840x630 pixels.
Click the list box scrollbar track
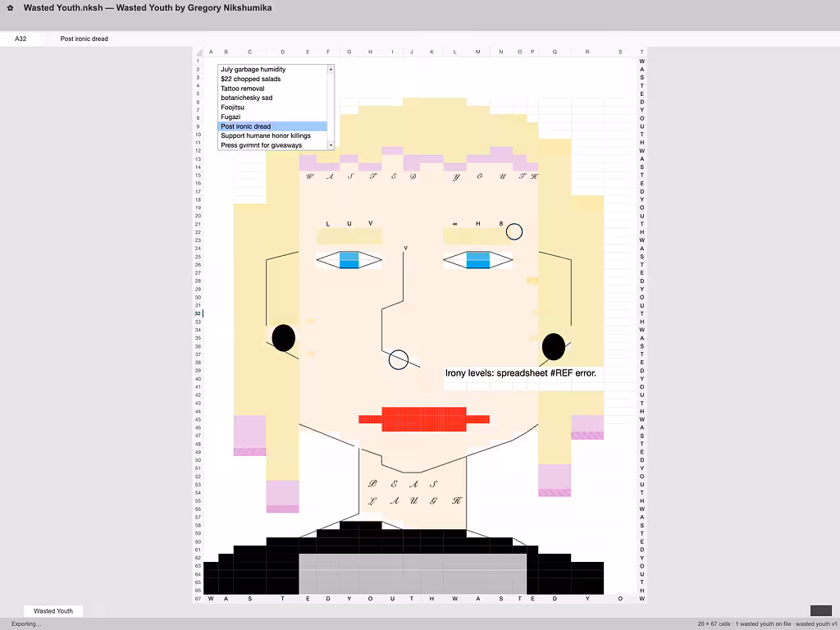(x=331, y=107)
